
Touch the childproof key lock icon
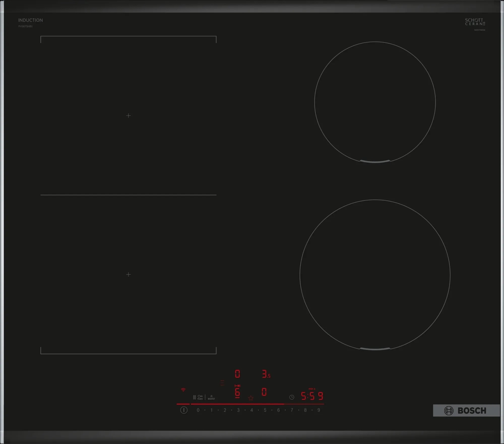pos(200,397)
